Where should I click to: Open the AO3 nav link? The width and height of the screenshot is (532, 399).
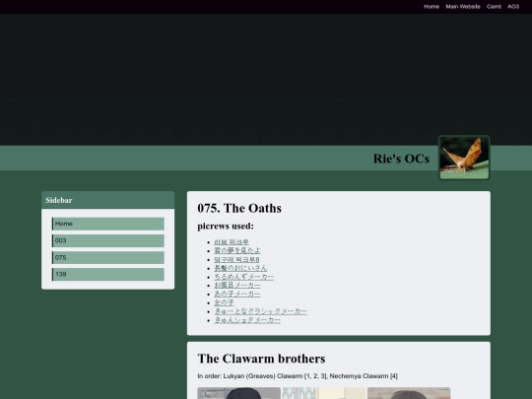pos(513,7)
